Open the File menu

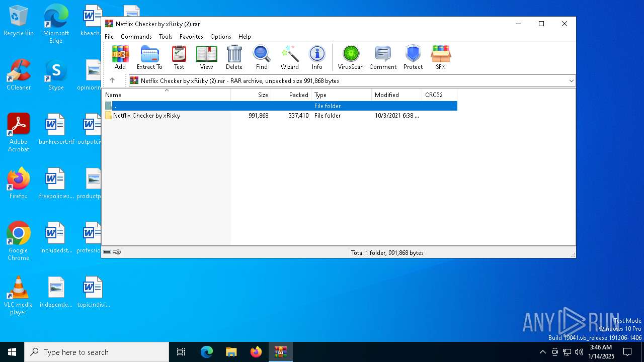tap(109, 37)
